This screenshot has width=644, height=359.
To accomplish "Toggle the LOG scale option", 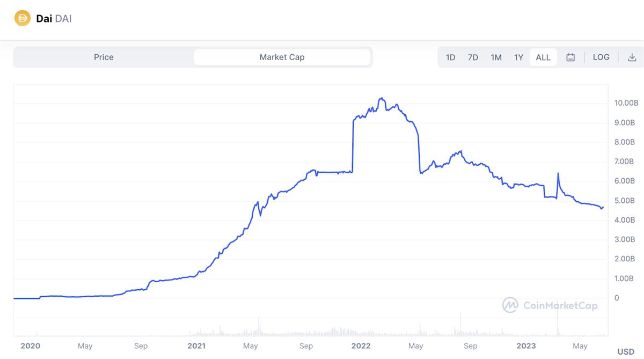I will tap(601, 57).
